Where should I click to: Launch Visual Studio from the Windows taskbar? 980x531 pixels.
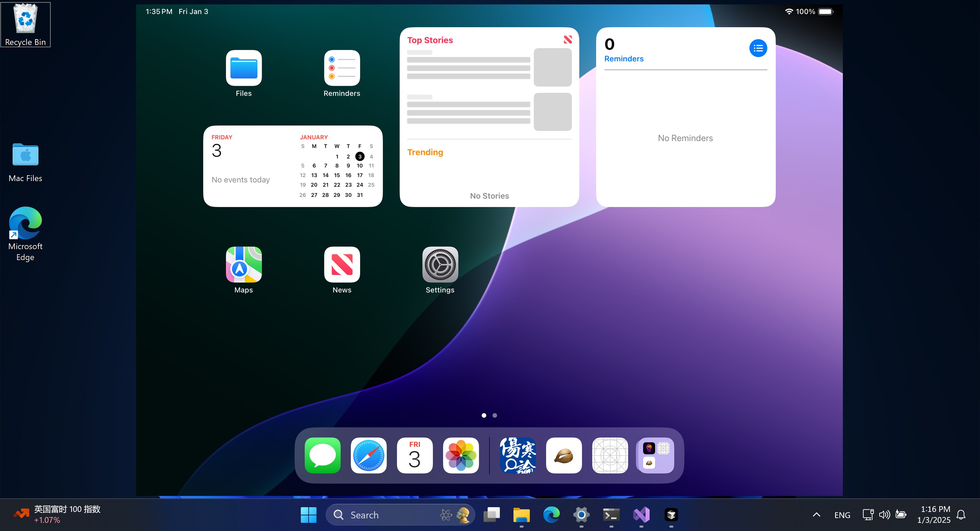pos(641,515)
